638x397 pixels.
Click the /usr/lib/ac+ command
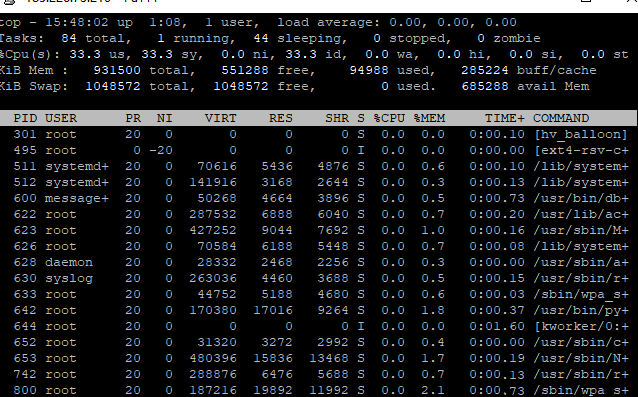click(x=581, y=214)
